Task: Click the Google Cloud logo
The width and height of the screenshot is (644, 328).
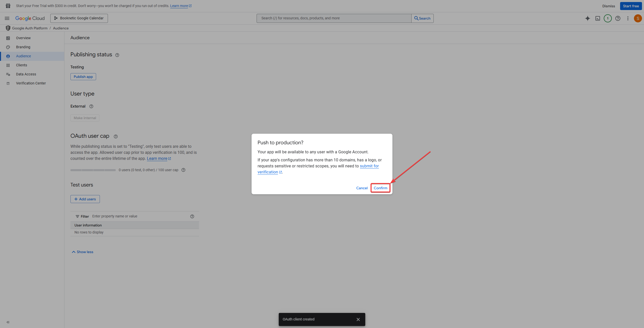Action: click(x=30, y=18)
